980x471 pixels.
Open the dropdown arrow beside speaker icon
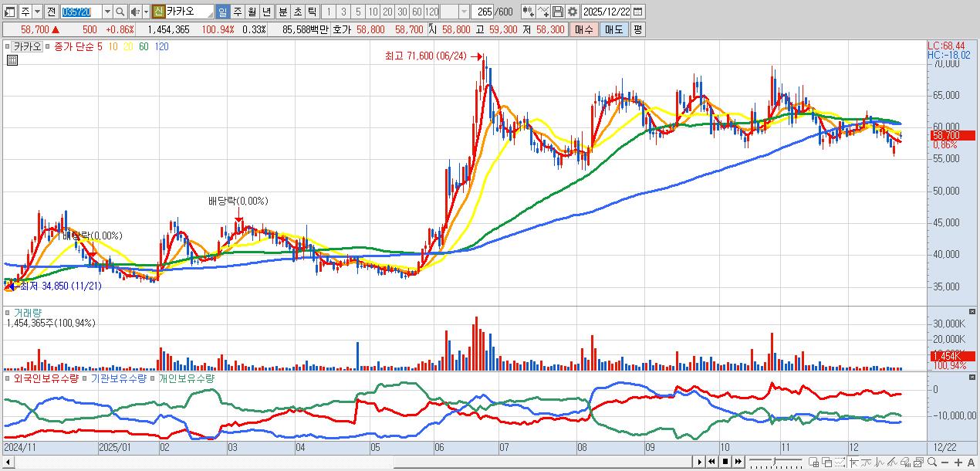point(145,12)
